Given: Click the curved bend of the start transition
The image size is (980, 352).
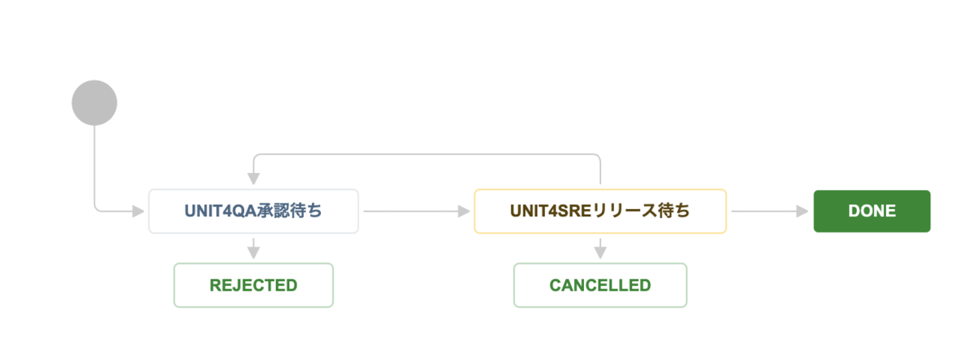Looking at the screenshot, I should coord(97,207).
